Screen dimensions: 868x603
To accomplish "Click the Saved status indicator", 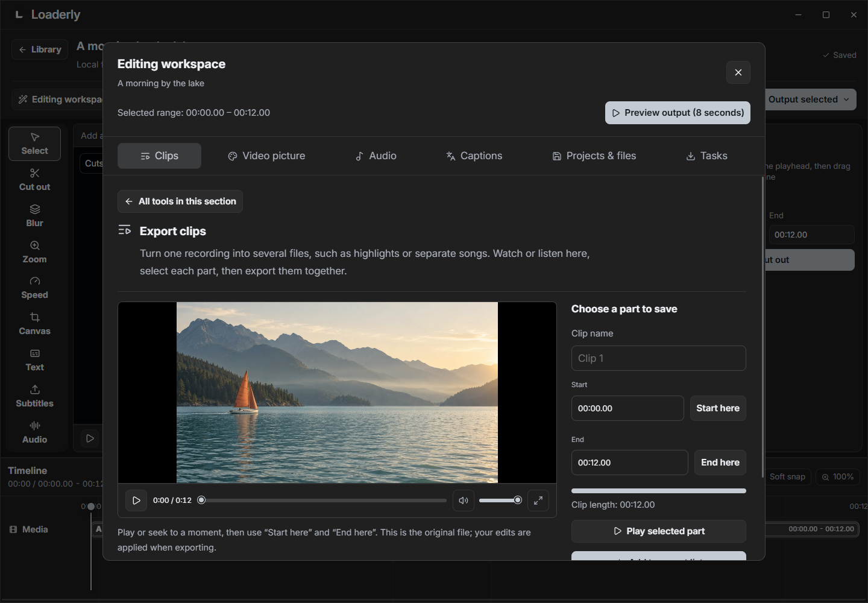I will tap(839, 55).
